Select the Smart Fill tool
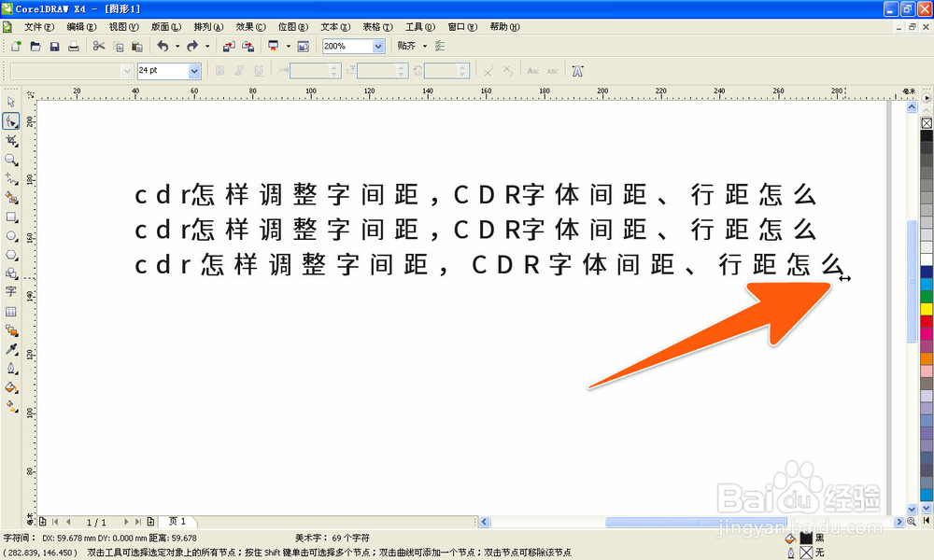Viewport: 934px width, 560px height. pyautogui.click(x=10, y=198)
